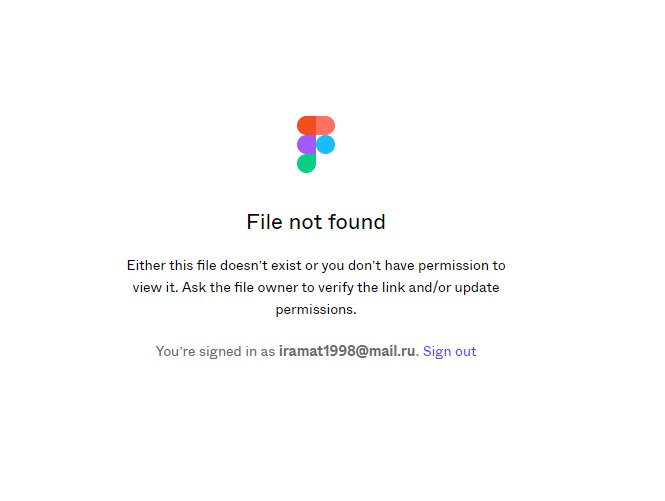The width and height of the screenshot is (665, 501).
Task: Click the "You're signed in as" text
Action: 215,352
